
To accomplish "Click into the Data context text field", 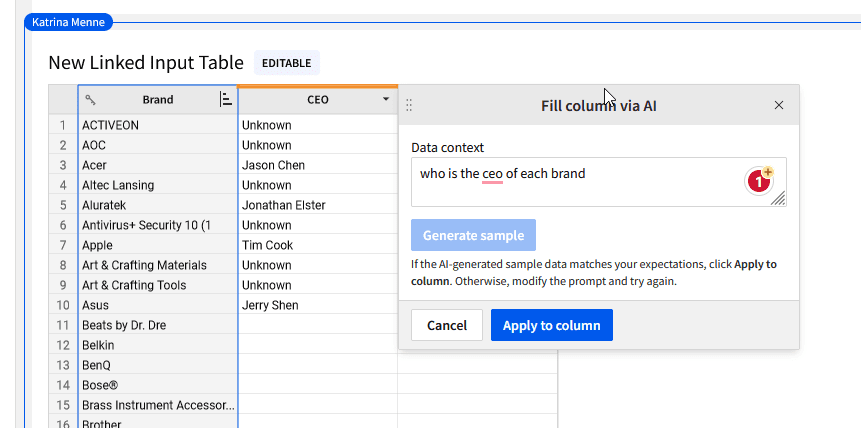I will tap(577, 182).
